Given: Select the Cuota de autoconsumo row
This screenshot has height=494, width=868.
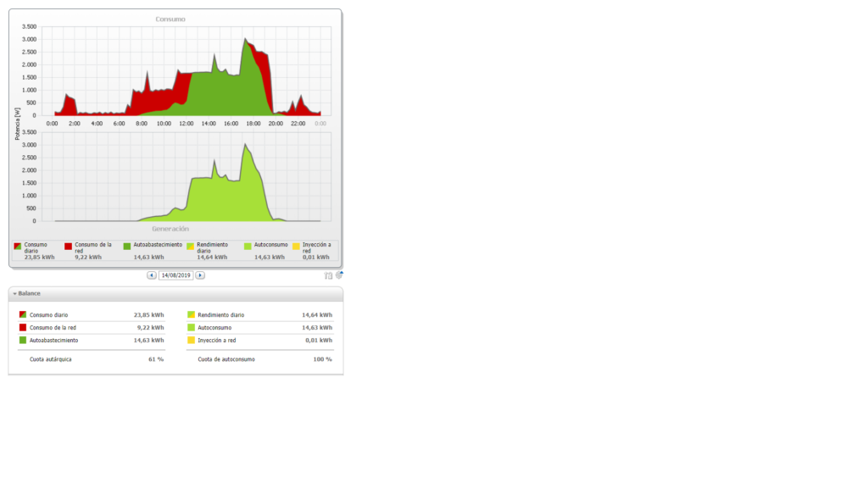Looking at the screenshot, I should (x=259, y=359).
